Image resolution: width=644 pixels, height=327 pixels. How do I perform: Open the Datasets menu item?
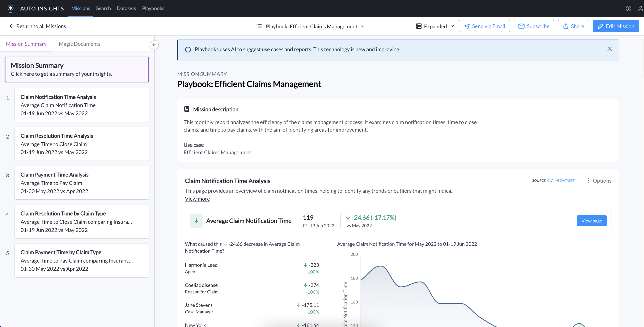coord(126,8)
